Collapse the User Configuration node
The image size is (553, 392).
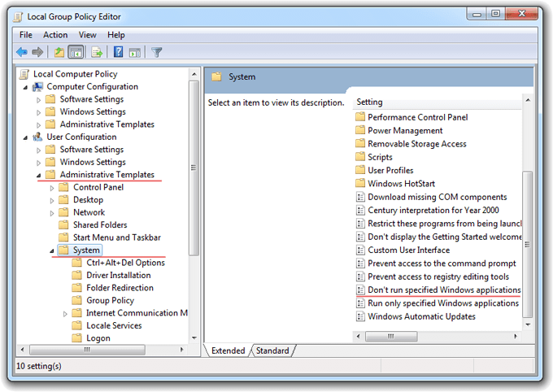25,137
